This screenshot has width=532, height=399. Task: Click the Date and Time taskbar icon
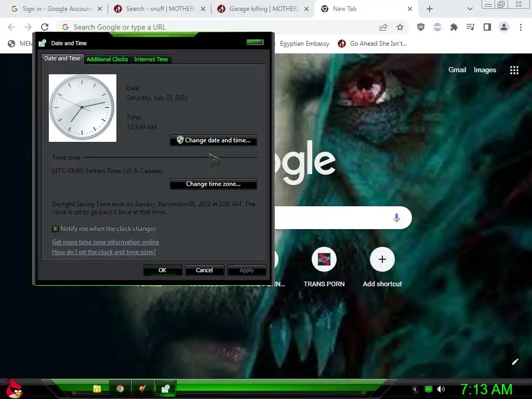click(x=166, y=389)
